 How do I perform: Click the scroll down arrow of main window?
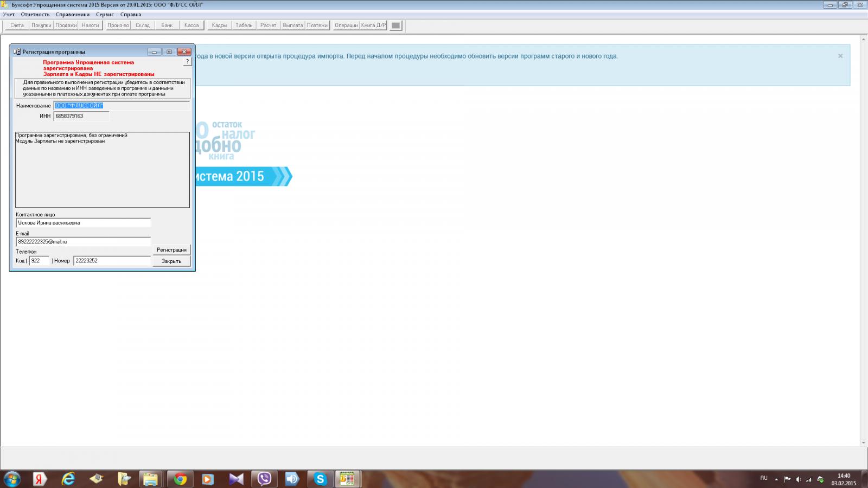864,442
